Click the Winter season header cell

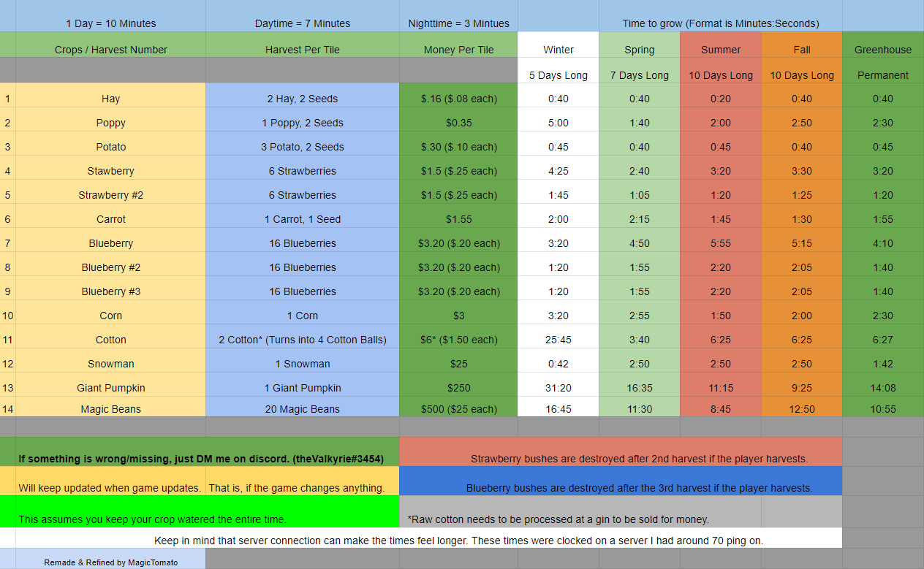pyautogui.click(x=558, y=50)
